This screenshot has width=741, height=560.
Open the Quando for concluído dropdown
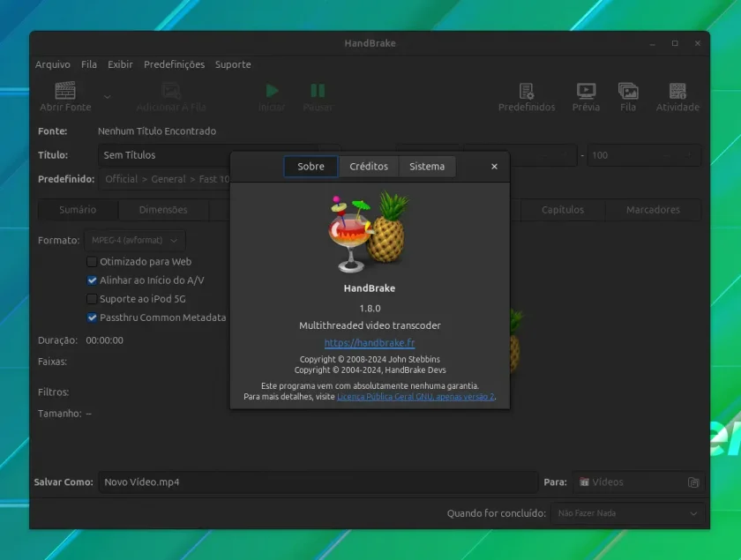627,513
